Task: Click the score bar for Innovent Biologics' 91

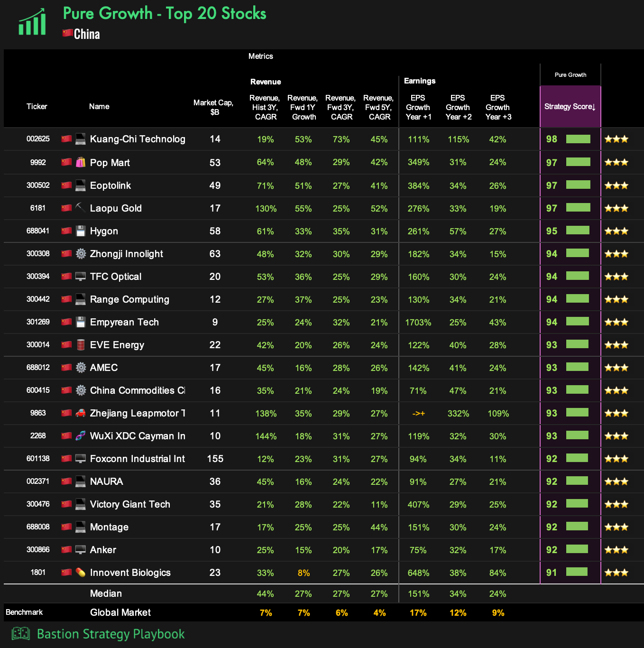Action: pyautogui.click(x=577, y=572)
